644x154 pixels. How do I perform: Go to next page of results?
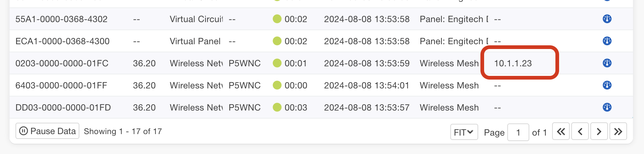(599, 132)
